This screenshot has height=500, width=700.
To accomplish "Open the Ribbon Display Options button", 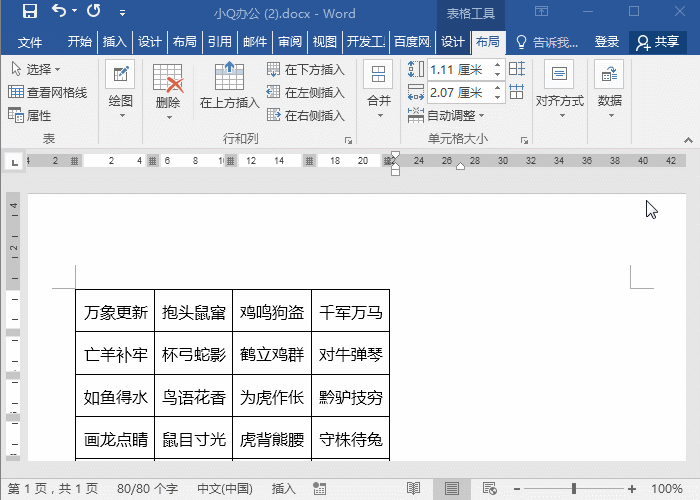I will pos(542,11).
